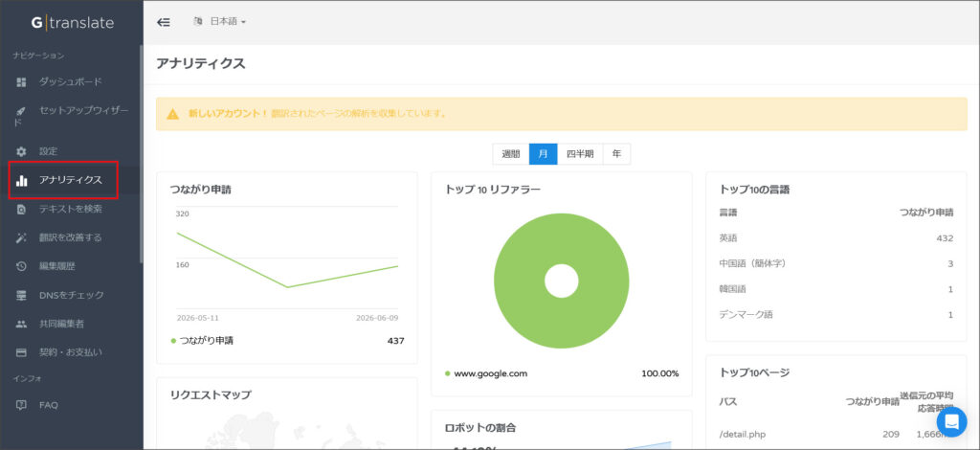The height and width of the screenshot is (450, 980).
Task: Click the 編集履歴 history clock icon
Action: 21,267
